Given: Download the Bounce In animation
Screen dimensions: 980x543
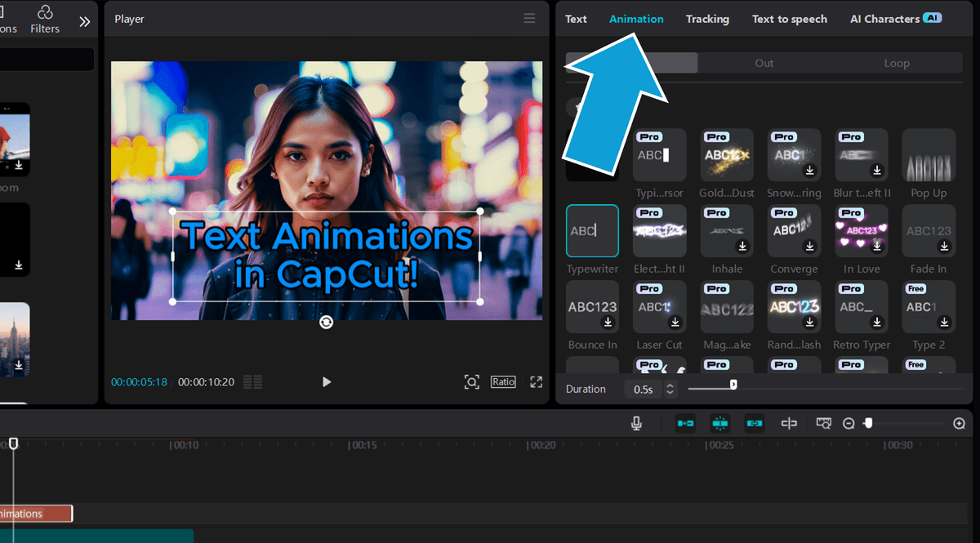Looking at the screenshot, I should pyautogui.click(x=608, y=323).
